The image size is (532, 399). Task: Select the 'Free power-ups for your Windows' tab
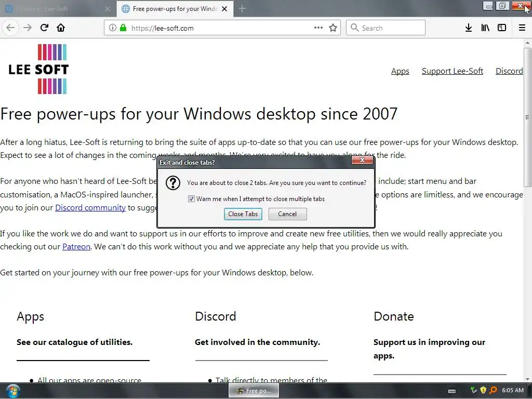175,9
